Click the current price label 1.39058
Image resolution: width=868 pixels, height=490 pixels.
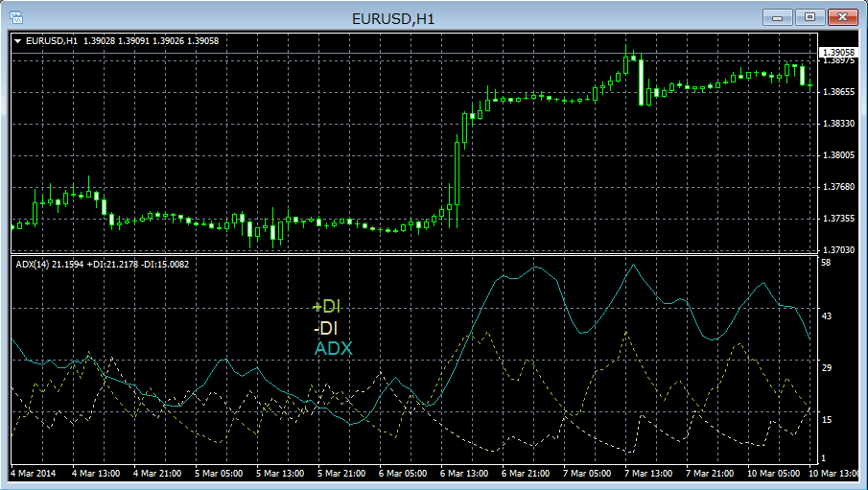(837, 52)
